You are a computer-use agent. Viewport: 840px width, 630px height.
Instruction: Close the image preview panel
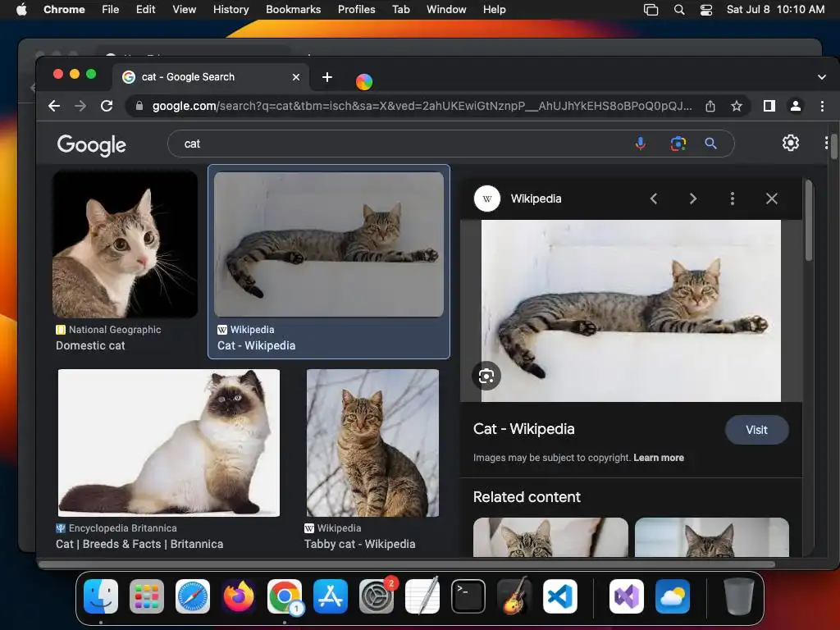click(771, 199)
